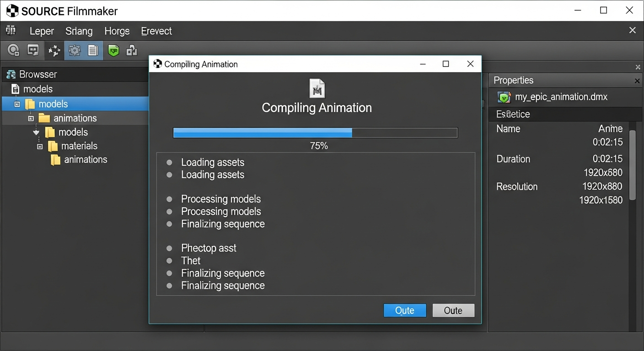
Task: Open the Leper menu
Action: (42, 31)
